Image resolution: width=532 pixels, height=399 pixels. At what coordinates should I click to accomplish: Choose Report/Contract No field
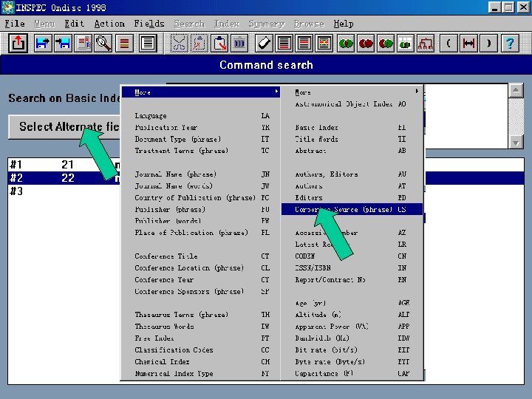[x=352, y=279]
